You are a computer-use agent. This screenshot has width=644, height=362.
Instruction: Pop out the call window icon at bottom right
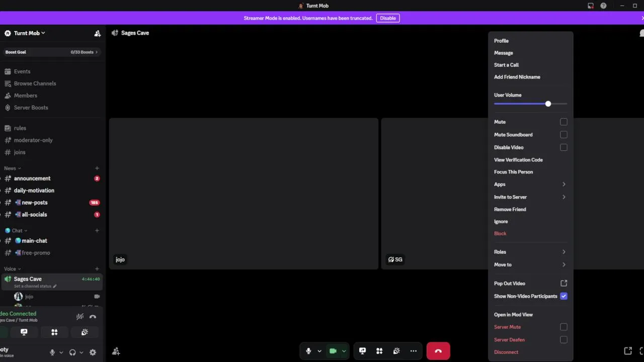pos(628,351)
